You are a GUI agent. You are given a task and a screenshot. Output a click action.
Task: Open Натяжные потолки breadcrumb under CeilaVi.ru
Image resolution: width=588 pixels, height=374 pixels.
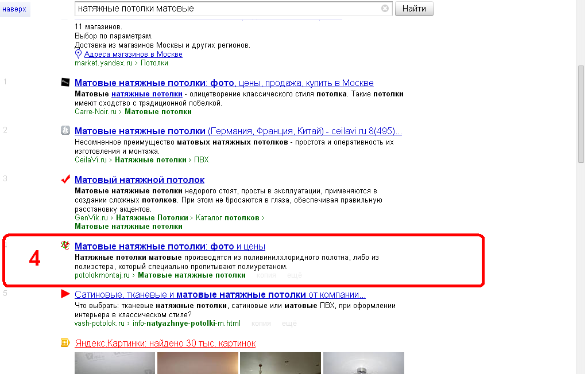(150, 160)
